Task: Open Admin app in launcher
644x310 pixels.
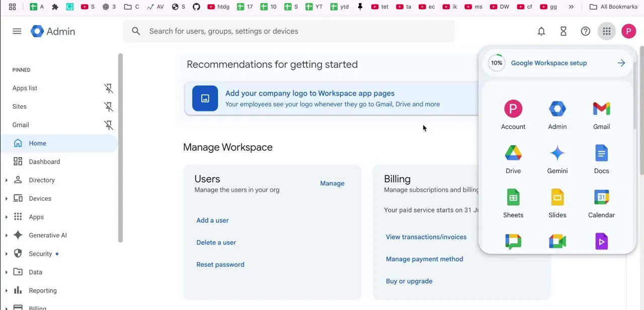Action: (557, 115)
